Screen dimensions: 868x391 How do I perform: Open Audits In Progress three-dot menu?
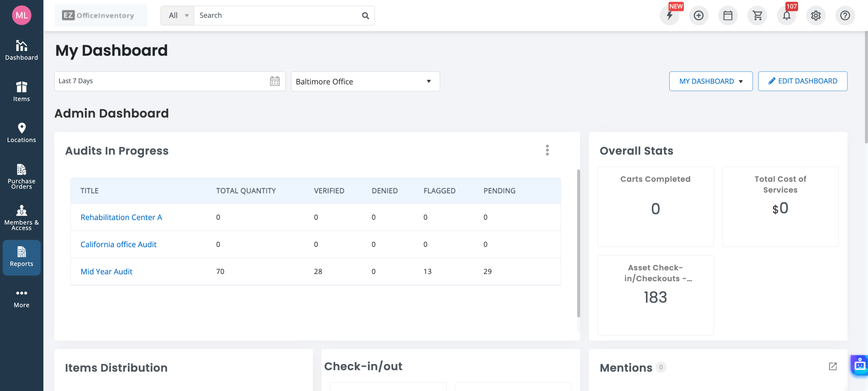[x=547, y=150]
